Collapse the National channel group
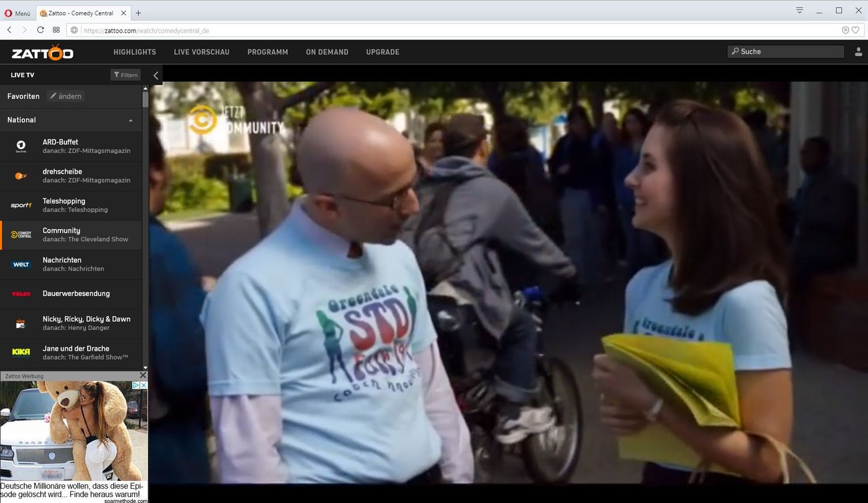The height and width of the screenshot is (503, 868). 130,120
